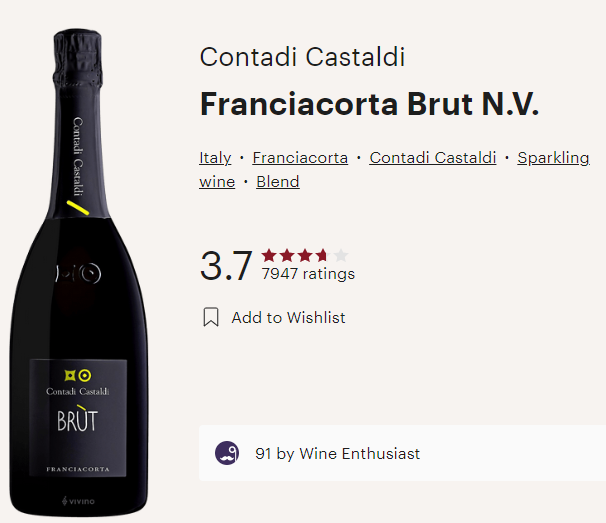Viewport: 606px width, 523px height.
Task: Click the Contadi Castaldi heading above the title
Action: click(x=302, y=57)
